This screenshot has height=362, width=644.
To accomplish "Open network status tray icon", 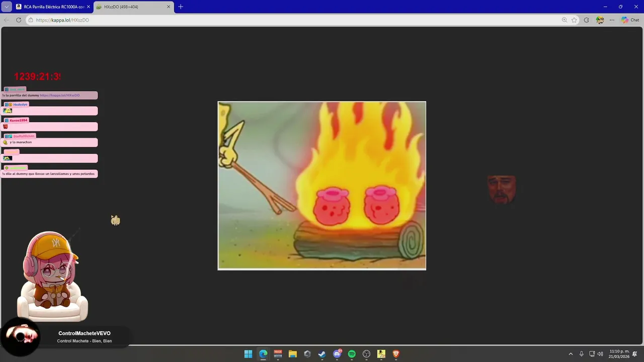I will pos(592,354).
